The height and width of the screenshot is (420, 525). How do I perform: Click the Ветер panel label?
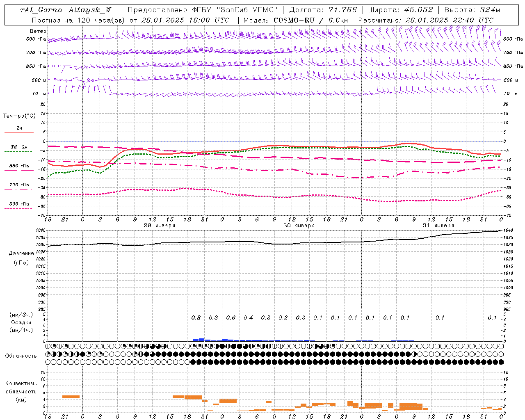(38, 31)
